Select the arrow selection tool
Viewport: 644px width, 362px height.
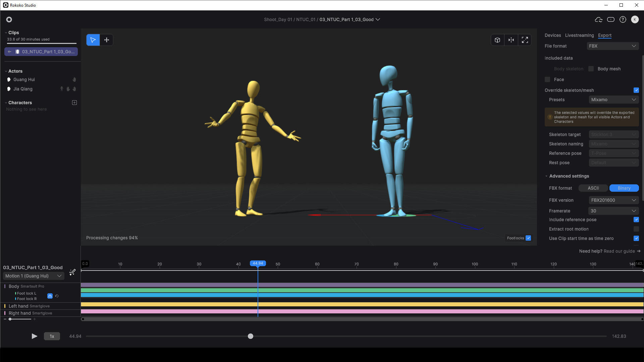pyautogui.click(x=93, y=40)
